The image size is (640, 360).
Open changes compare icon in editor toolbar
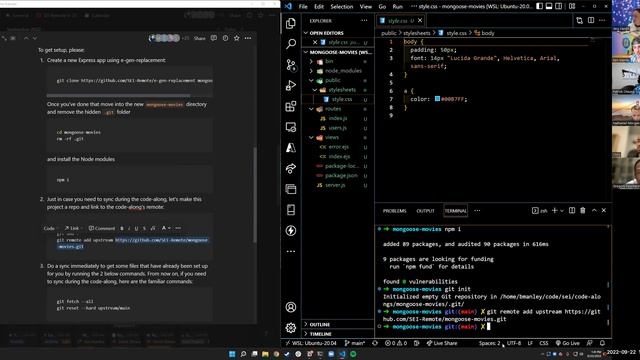[579, 20]
